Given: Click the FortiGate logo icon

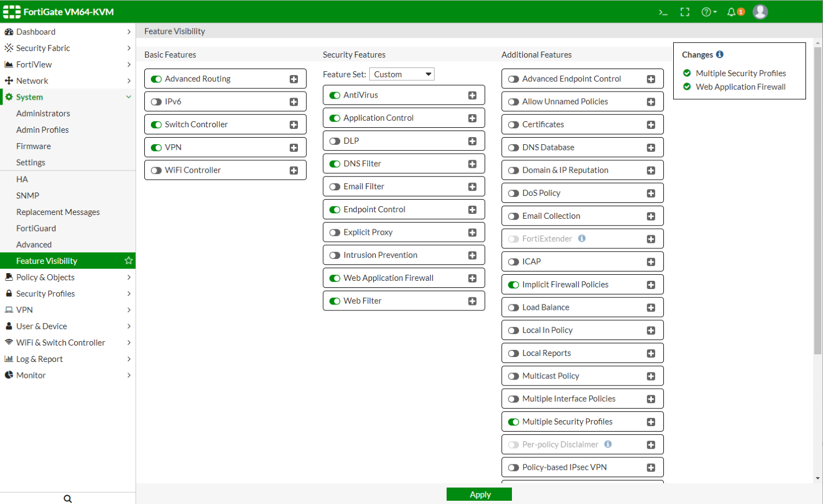Looking at the screenshot, I should tap(12, 12).
